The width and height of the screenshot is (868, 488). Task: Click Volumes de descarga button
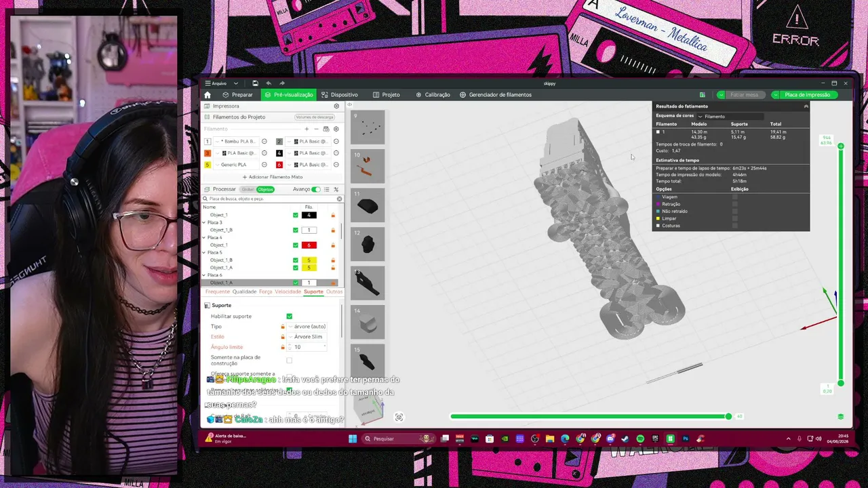click(x=315, y=117)
